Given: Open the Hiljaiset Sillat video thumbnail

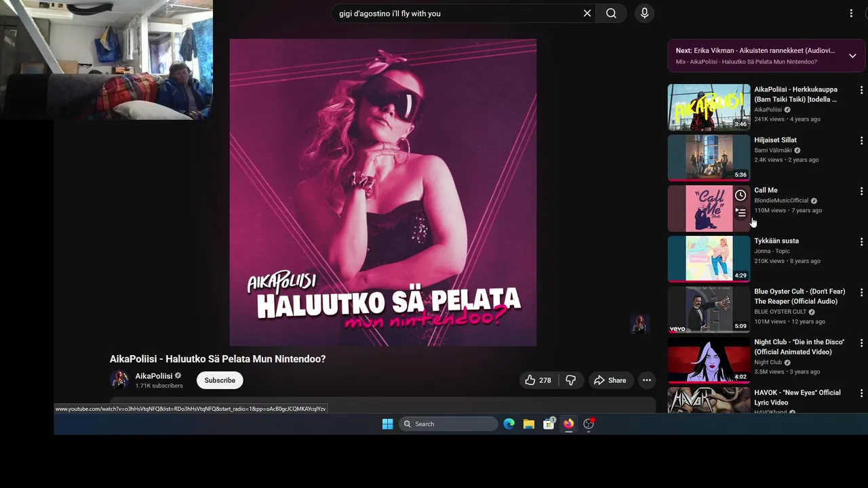Looking at the screenshot, I should [709, 158].
